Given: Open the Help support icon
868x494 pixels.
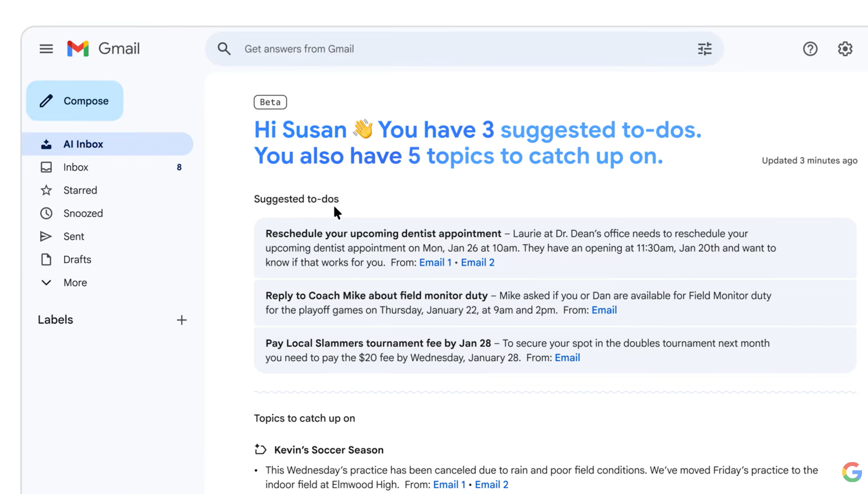Looking at the screenshot, I should 810,49.
